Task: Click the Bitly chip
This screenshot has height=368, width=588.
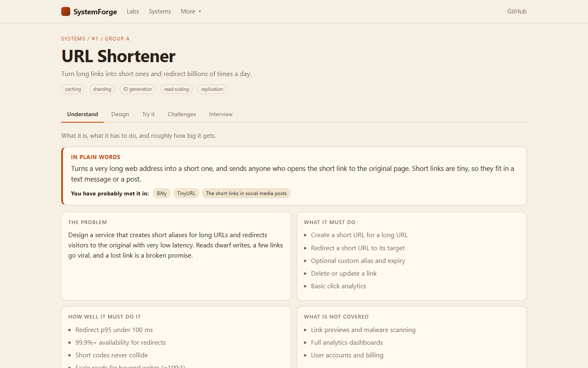Action: 162,193
